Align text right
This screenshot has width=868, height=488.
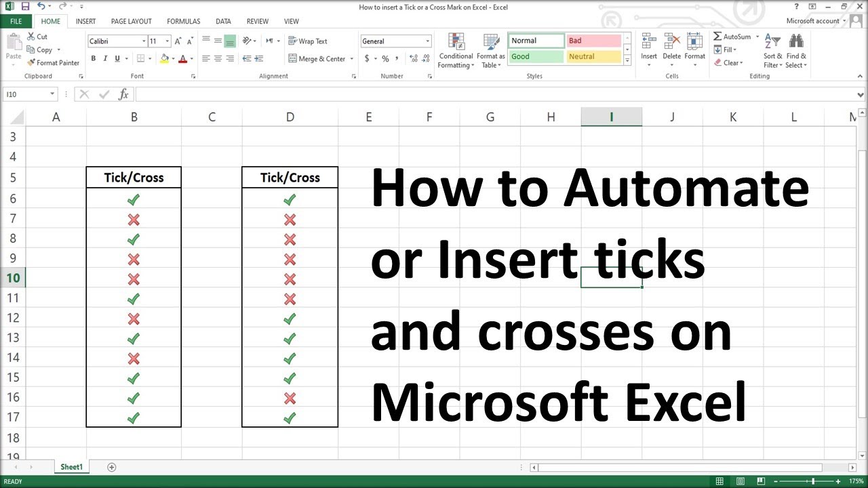coord(231,59)
